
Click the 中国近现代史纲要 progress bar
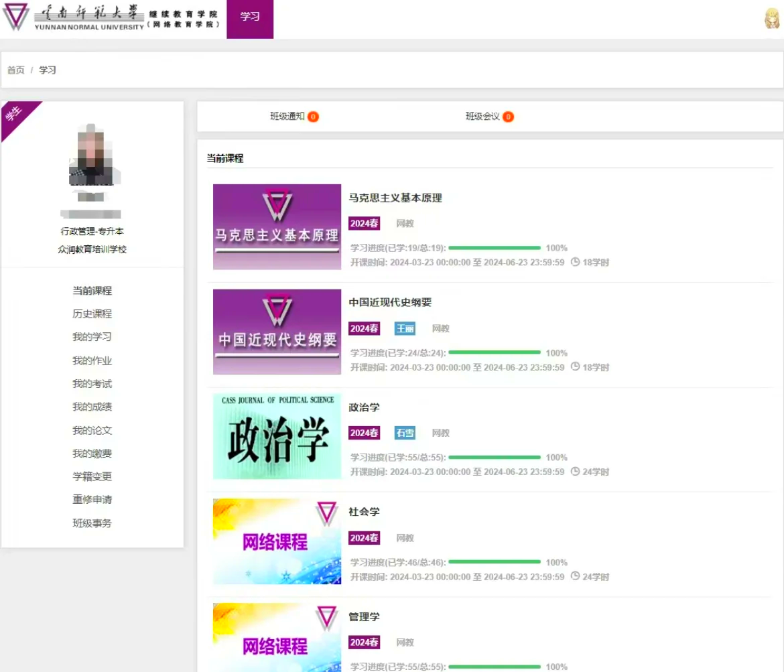click(x=495, y=352)
